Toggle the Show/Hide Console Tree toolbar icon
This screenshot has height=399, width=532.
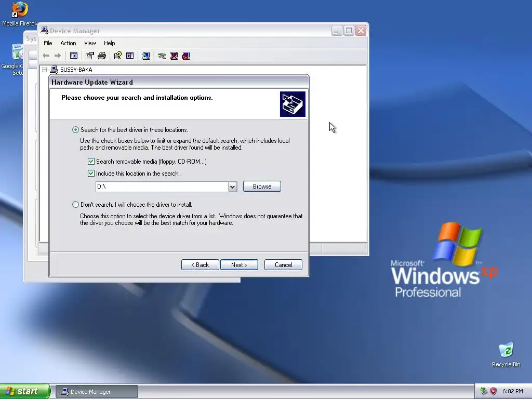[x=74, y=56]
